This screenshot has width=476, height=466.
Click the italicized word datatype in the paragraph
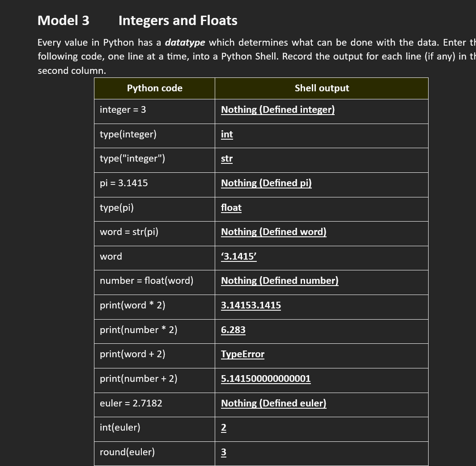[185, 43]
